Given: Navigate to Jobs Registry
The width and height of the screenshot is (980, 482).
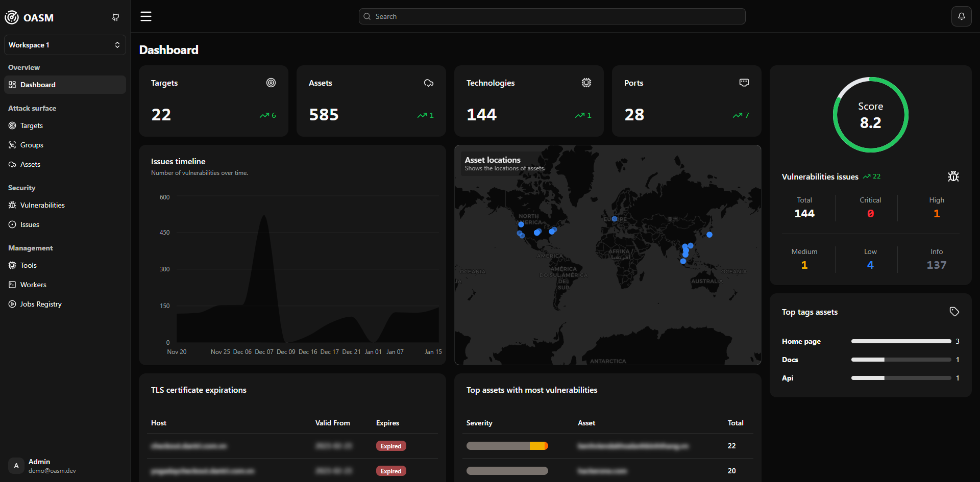Looking at the screenshot, I should click(x=40, y=304).
